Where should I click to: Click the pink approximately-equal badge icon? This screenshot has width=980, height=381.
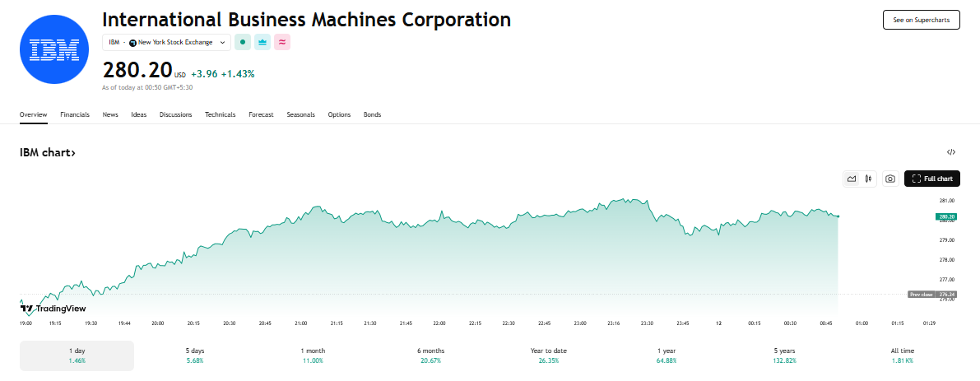(x=282, y=43)
